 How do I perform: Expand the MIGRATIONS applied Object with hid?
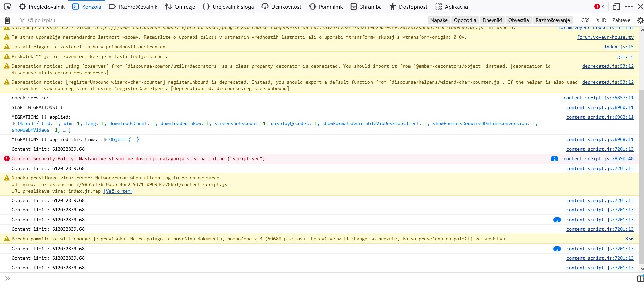pyautogui.click(x=14, y=124)
